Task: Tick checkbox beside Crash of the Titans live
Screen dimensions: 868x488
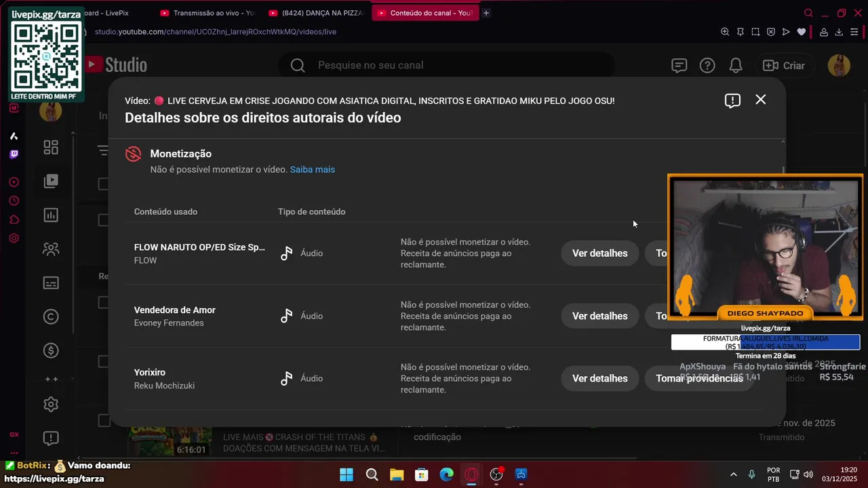Action: tap(104, 421)
